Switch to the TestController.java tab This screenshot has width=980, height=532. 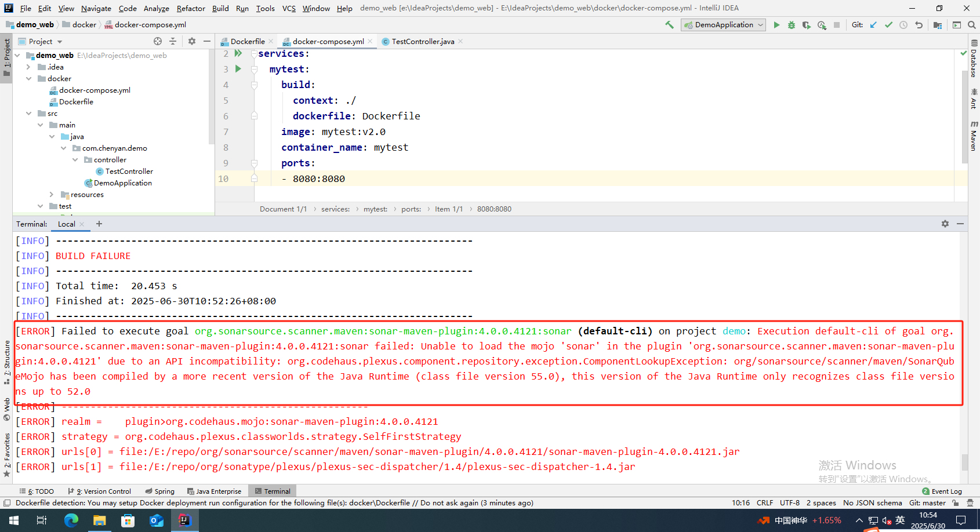coord(423,42)
